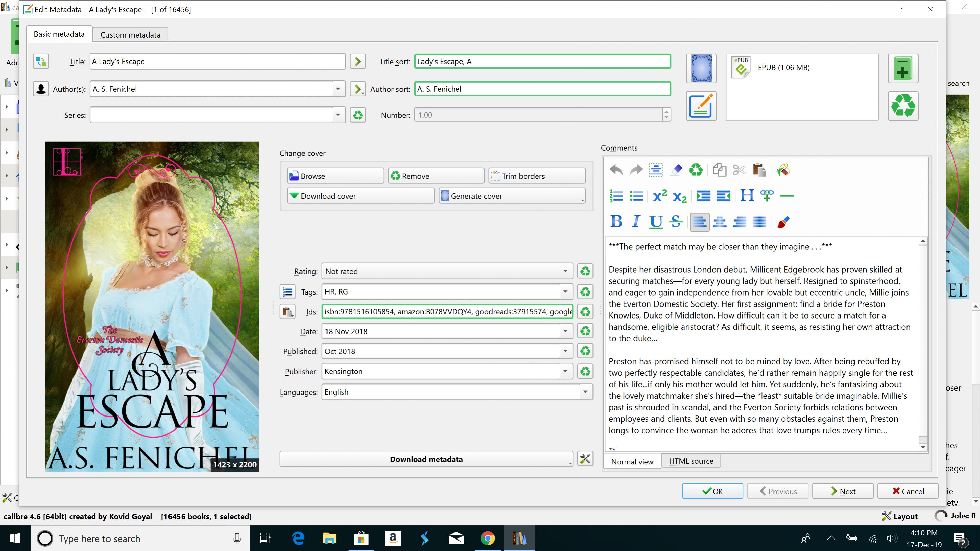Click the swap title and author icon

pyautogui.click(x=41, y=61)
